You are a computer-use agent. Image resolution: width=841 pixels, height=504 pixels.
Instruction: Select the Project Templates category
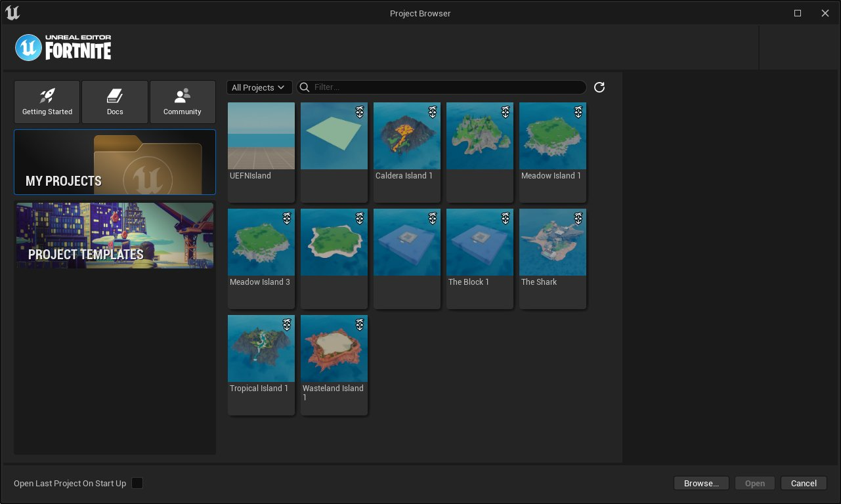click(x=115, y=235)
